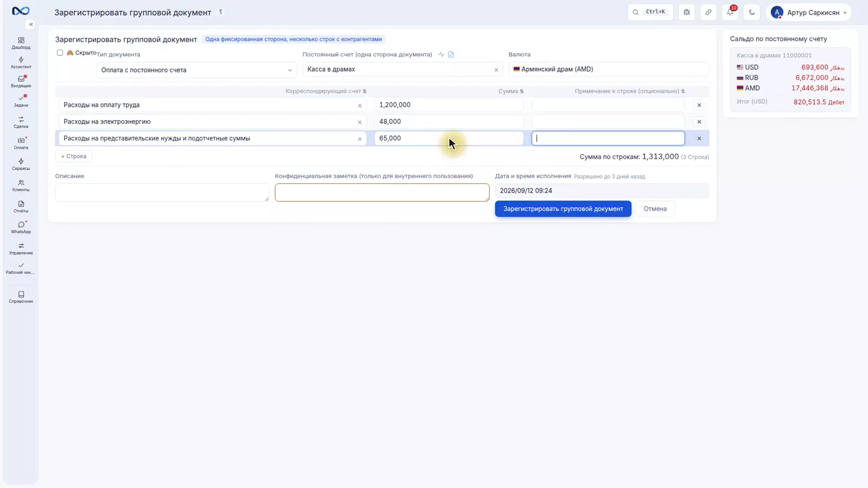
Task: Clear the Касса в драмах account
Action: (x=496, y=70)
